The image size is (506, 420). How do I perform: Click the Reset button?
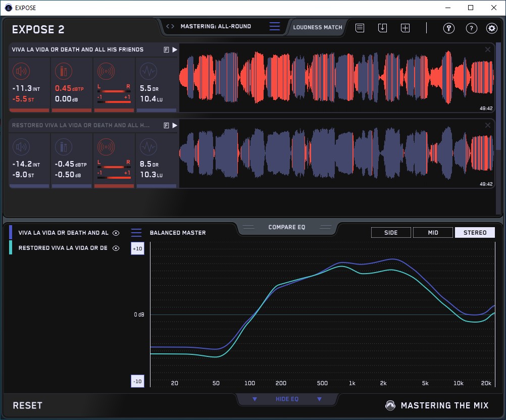28,406
